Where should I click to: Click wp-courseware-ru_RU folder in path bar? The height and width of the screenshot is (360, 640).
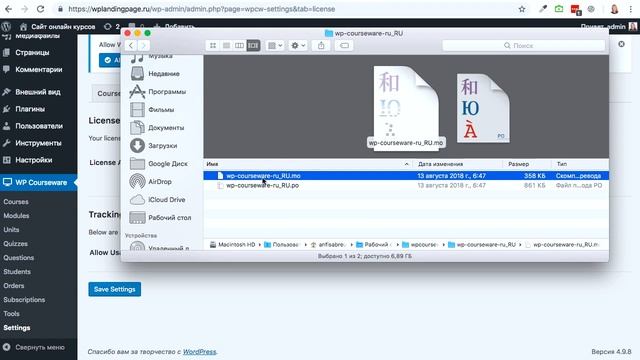pyautogui.click(x=482, y=244)
